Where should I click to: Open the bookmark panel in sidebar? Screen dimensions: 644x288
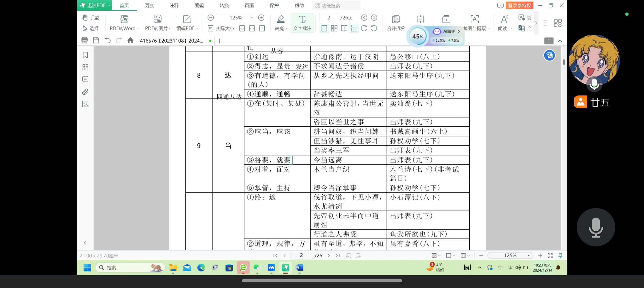(85, 55)
